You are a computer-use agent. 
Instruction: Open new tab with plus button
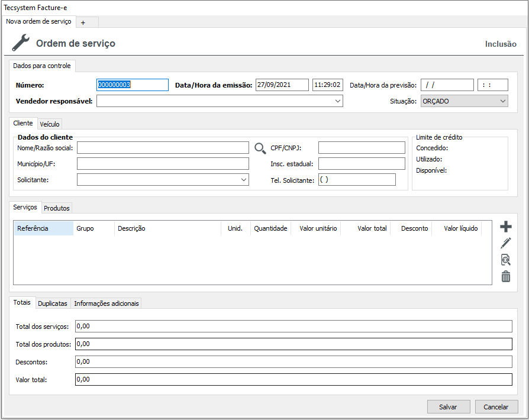pyautogui.click(x=83, y=22)
